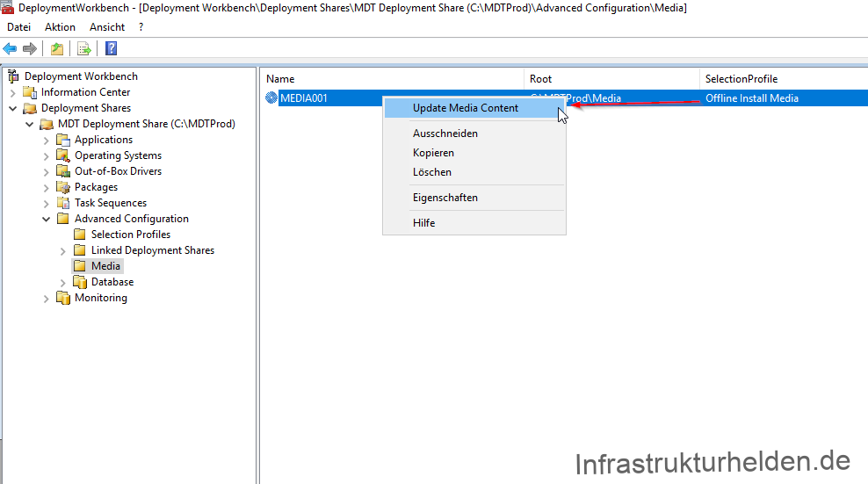
Task: Select Deployment Workbench tree label
Action: (82, 76)
